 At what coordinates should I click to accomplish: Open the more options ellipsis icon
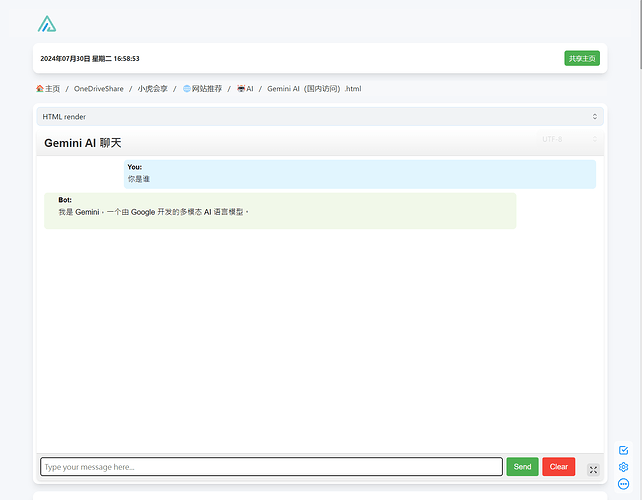coord(623,484)
